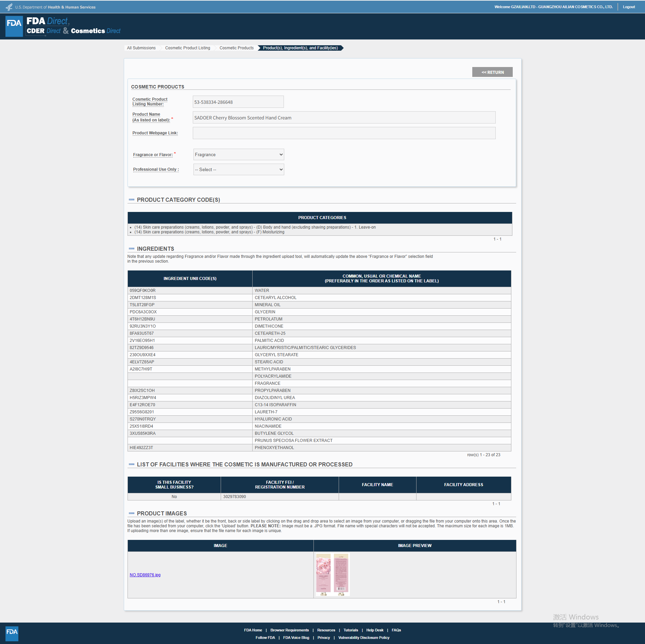Screen dimensions: 645x644
Task: Click the Product Name text field
Action: (344, 118)
